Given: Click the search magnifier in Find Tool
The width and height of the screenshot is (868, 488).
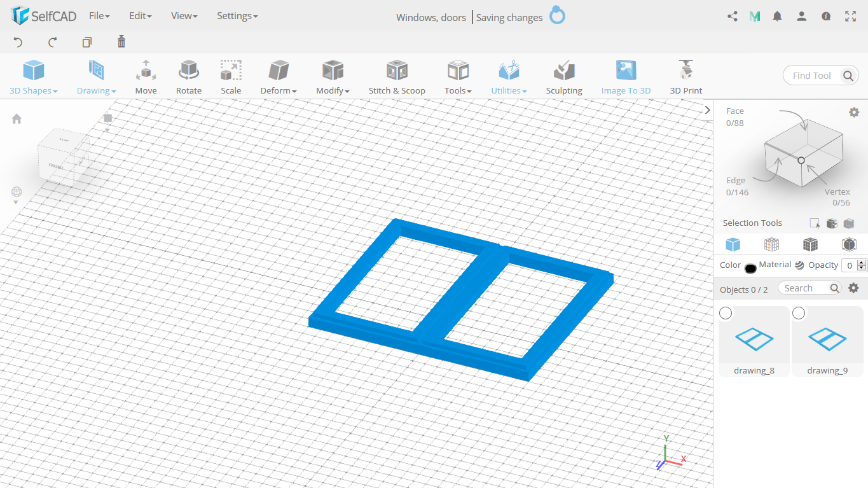Looking at the screenshot, I should coord(848,76).
